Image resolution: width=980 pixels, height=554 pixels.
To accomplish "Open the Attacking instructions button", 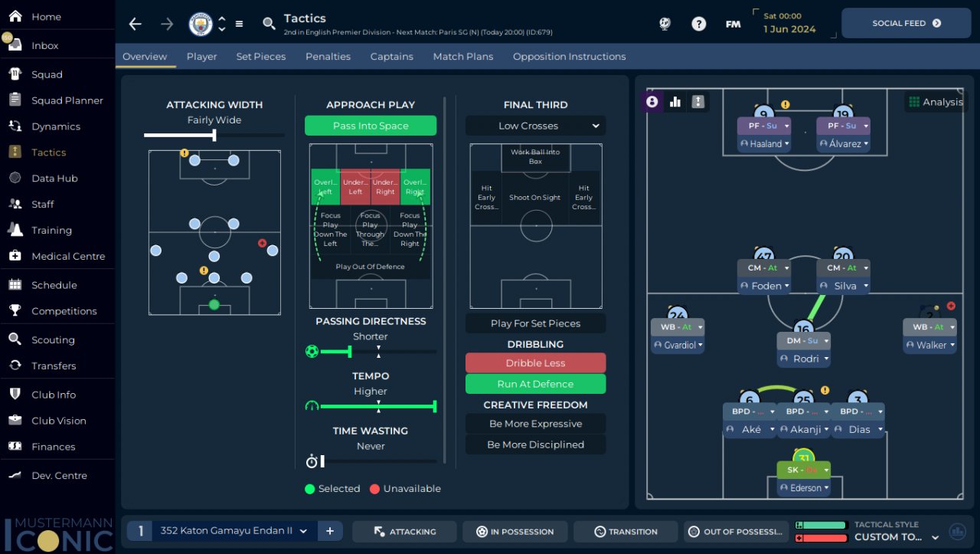I will [404, 531].
